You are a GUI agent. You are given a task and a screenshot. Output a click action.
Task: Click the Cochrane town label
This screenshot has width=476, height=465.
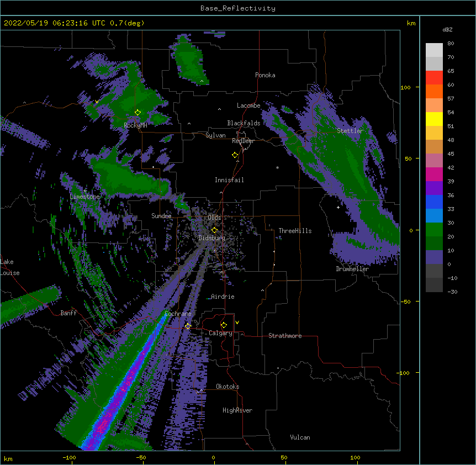click(178, 314)
